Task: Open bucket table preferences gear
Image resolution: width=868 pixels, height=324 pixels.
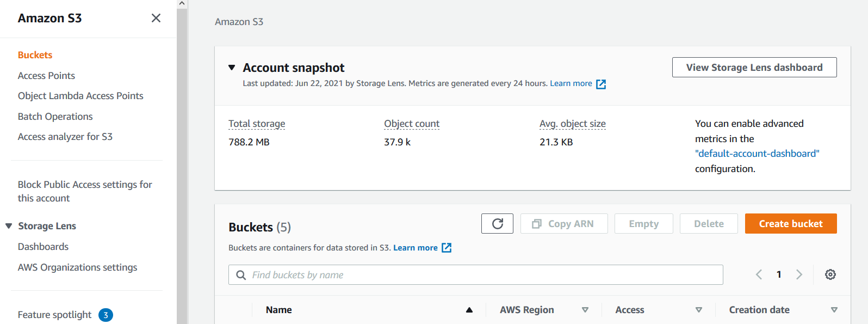Action: (830, 274)
